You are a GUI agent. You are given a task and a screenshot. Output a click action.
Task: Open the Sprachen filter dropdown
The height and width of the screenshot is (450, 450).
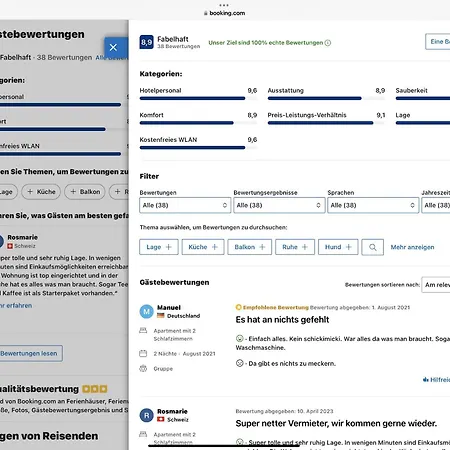(373, 205)
